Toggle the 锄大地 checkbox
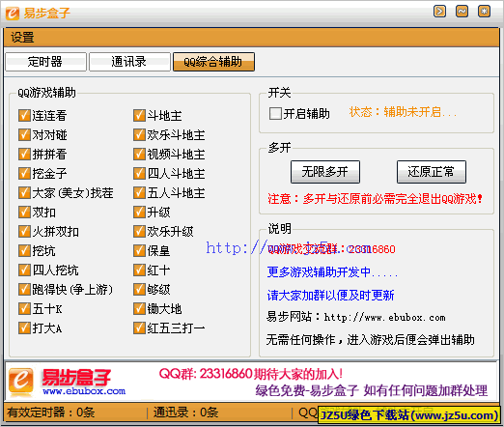This screenshot has width=504, height=427. [x=139, y=308]
